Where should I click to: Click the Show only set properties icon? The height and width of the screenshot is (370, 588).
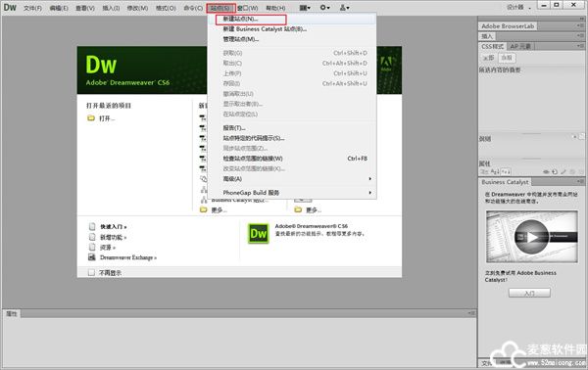point(506,172)
